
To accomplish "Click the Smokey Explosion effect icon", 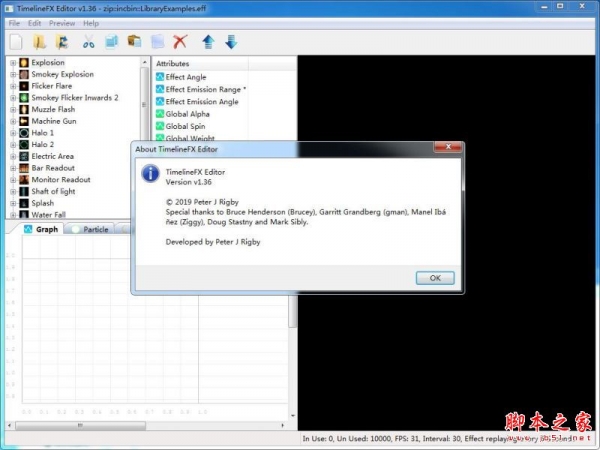I will tap(24, 74).
